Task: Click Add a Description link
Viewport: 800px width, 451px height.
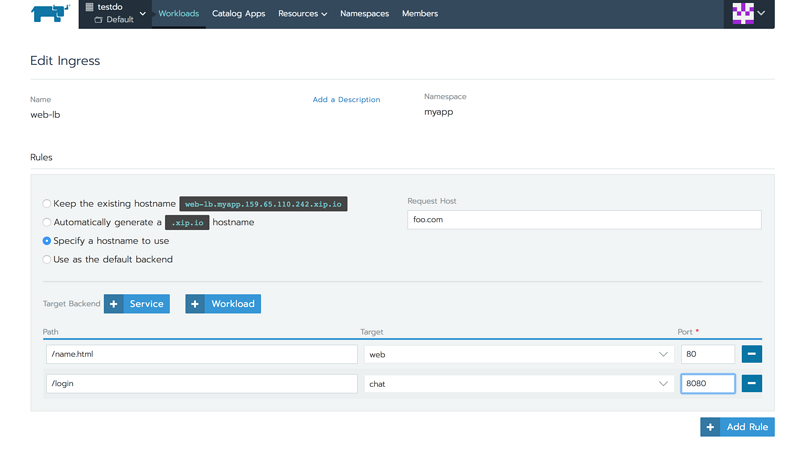Action: point(346,99)
